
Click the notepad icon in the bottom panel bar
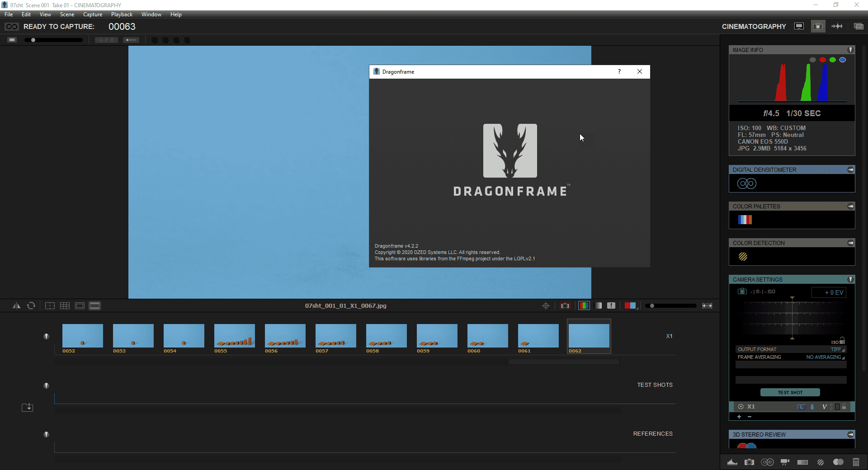click(x=856, y=462)
